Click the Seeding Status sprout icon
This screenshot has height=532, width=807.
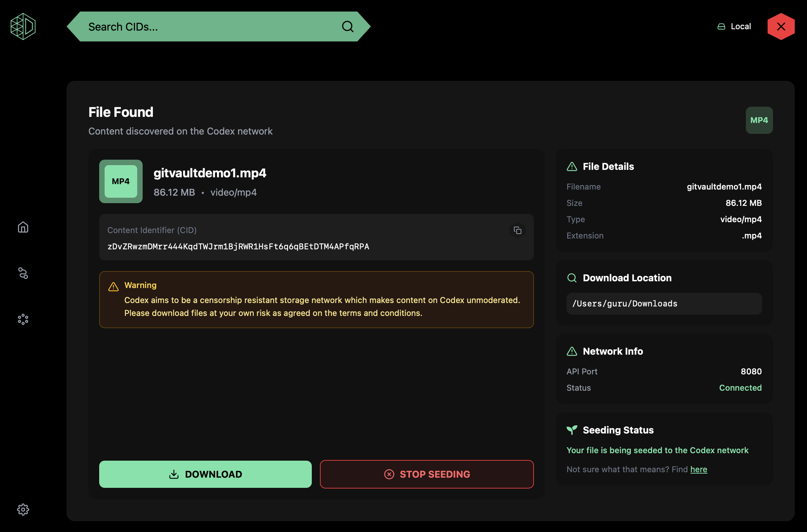572,430
